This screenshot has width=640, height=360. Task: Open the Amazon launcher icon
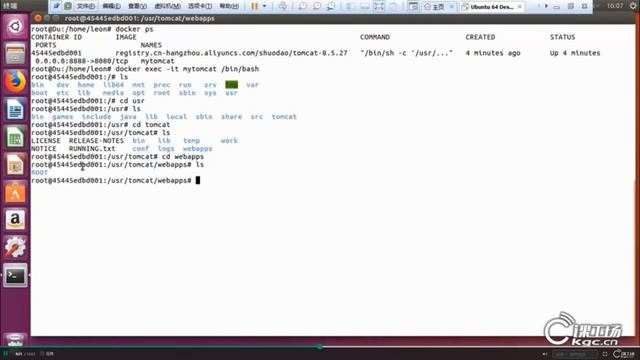pos(15,220)
